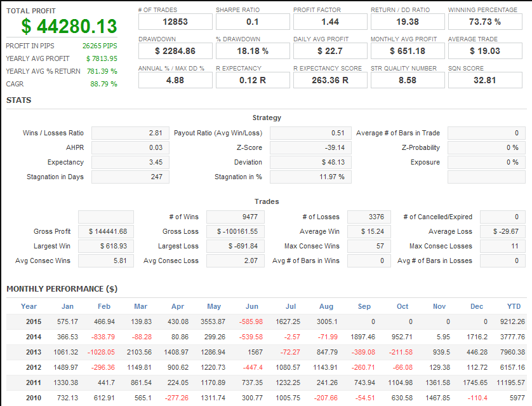The height and width of the screenshot is (406, 532).
Task: Click the Exposure field 0 %
Action: [486, 162]
